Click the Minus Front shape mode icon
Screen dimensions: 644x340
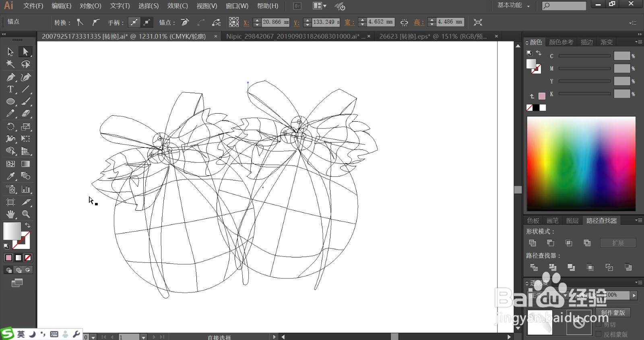coord(550,243)
